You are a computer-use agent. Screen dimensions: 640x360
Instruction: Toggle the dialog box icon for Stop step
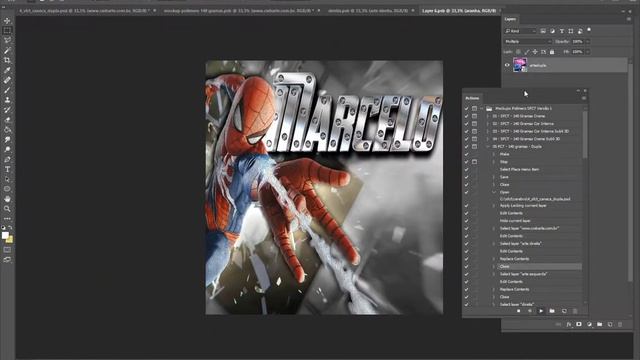click(x=474, y=162)
